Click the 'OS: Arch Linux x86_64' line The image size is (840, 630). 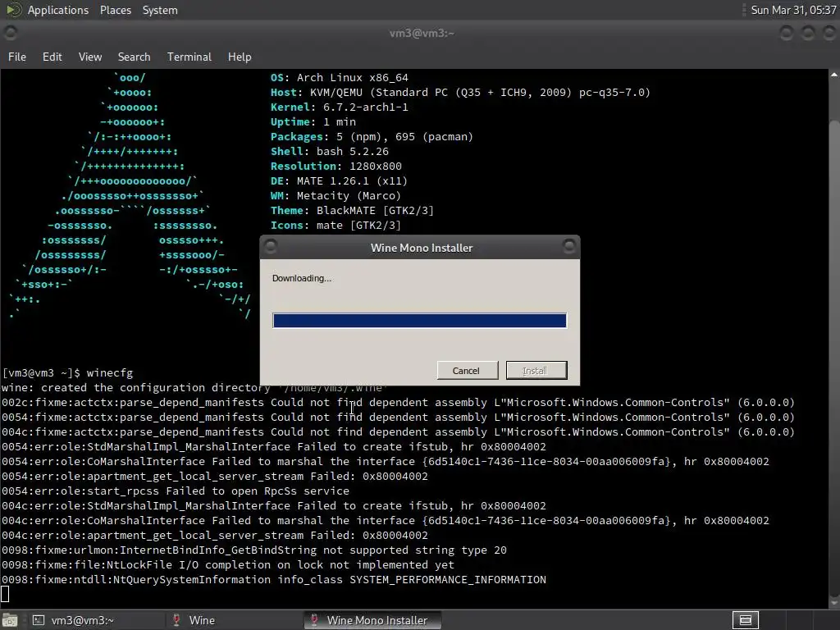point(339,78)
